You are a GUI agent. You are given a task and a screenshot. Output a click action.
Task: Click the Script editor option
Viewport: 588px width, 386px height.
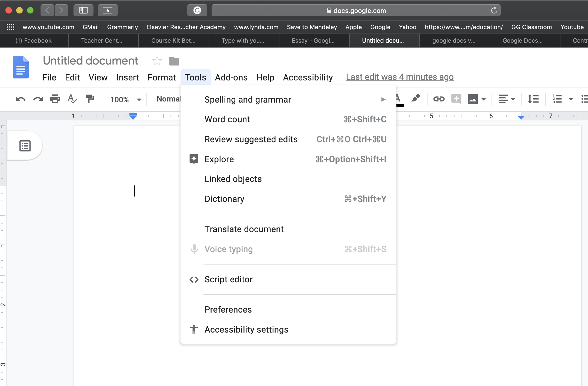click(x=229, y=279)
